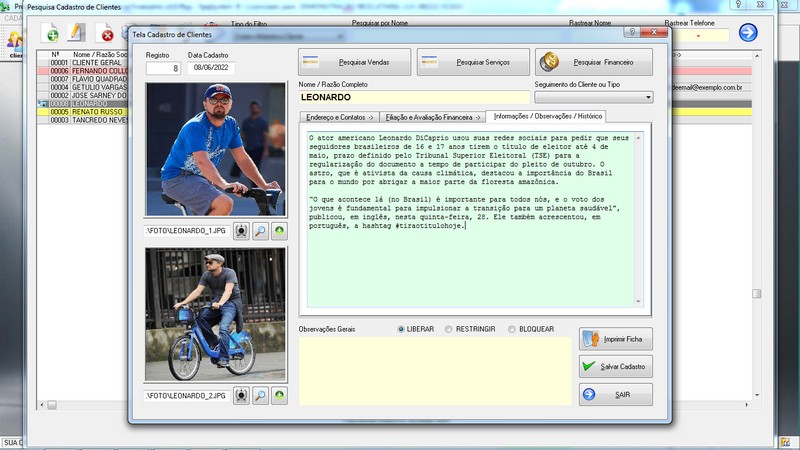Click the .\FOTO\LEONARDO_2.JPG path field
Viewport: 800px width, 450px height.
[187, 396]
